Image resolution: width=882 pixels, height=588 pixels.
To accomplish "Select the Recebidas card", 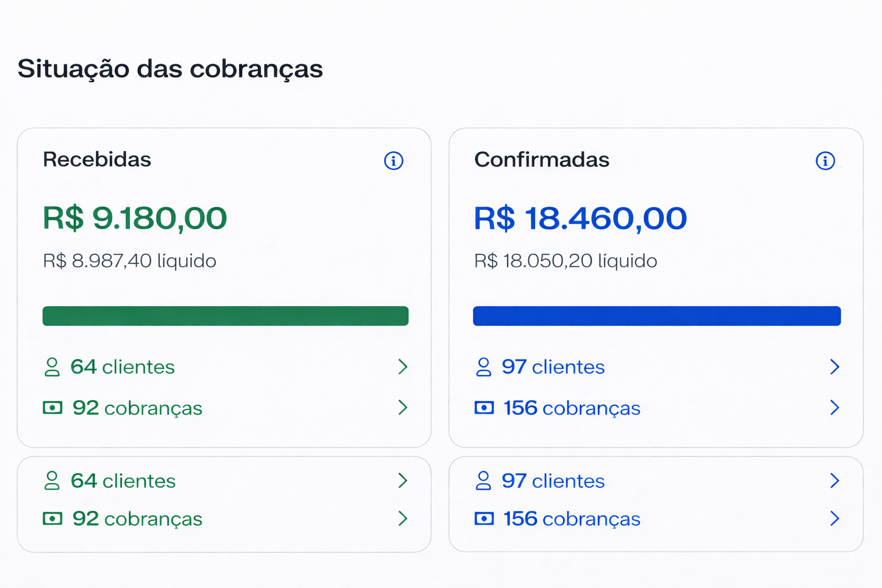I will pyautogui.click(x=224, y=230).
